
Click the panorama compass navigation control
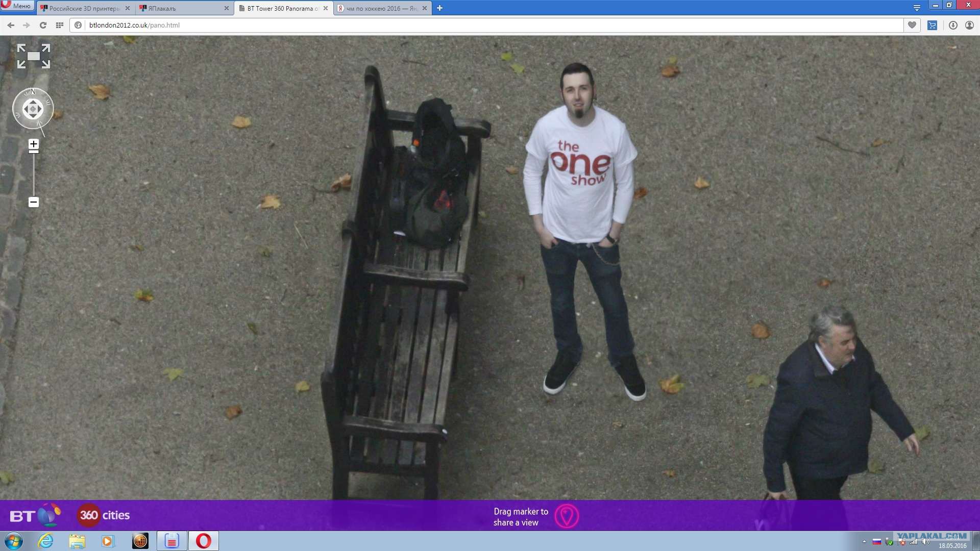pos(33,109)
